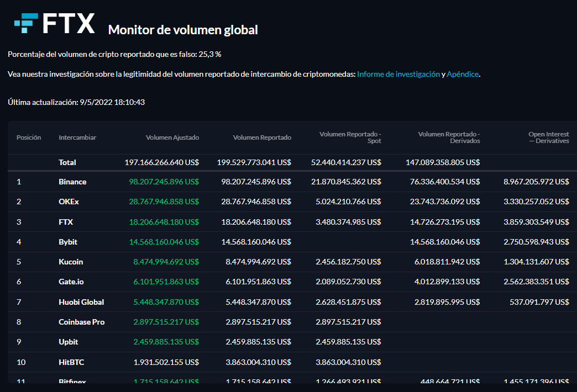Click OKEx derivatives volume 23.743.736.092 US$
The image size is (577, 392).
click(445, 202)
